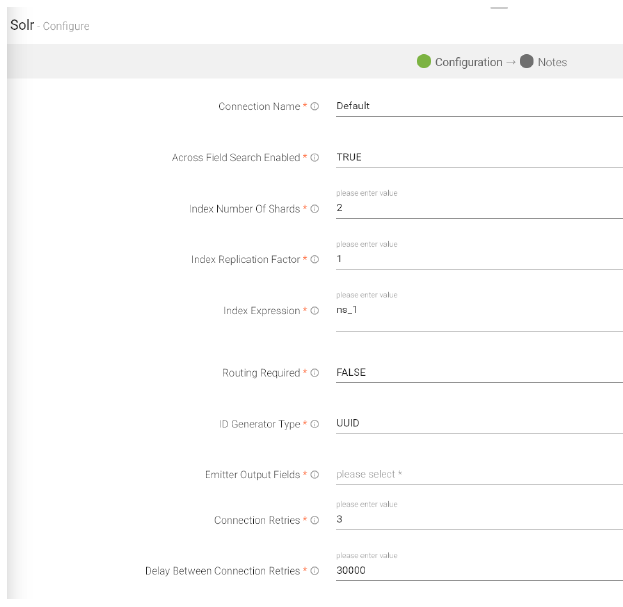
Task: Open info icon for Delay Between Connection Retries
Action: click(x=315, y=571)
